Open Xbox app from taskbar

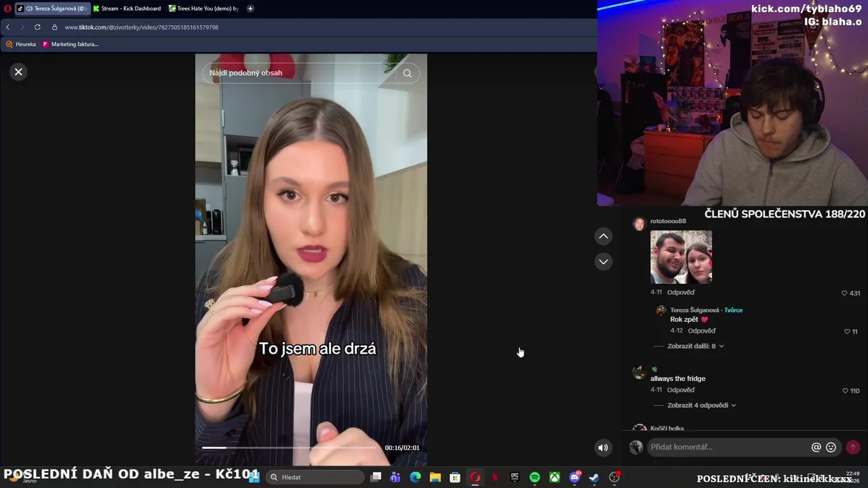click(555, 477)
